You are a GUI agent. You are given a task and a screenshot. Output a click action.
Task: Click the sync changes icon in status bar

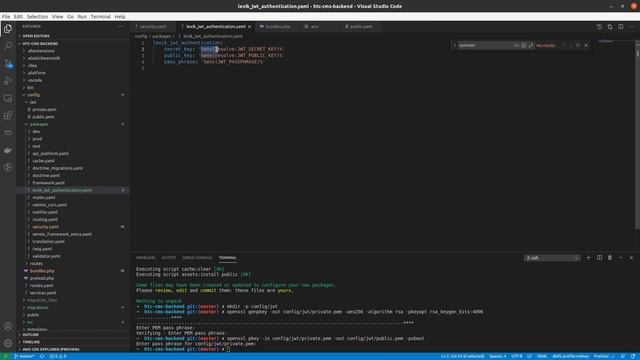click(42, 356)
